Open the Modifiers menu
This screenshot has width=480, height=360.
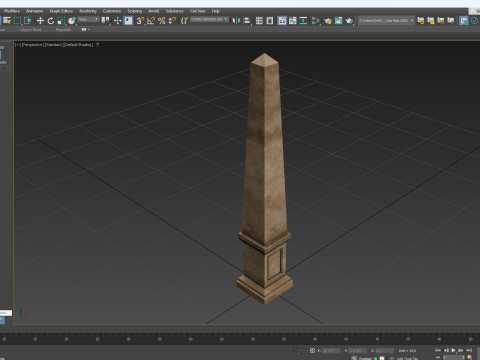(x=12, y=11)
